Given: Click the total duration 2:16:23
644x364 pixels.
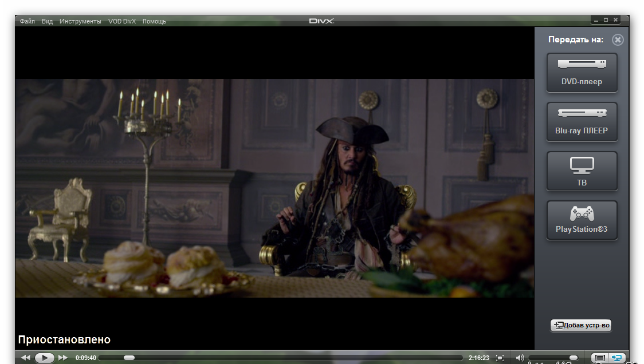Looking at the screenshot, I should pos(479,358).
